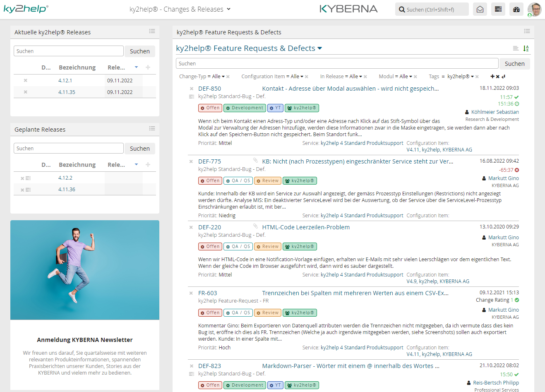The image size is (545, 392).
Task: Remove row 4.11.35 with its X icon
Action: point(26,92)
